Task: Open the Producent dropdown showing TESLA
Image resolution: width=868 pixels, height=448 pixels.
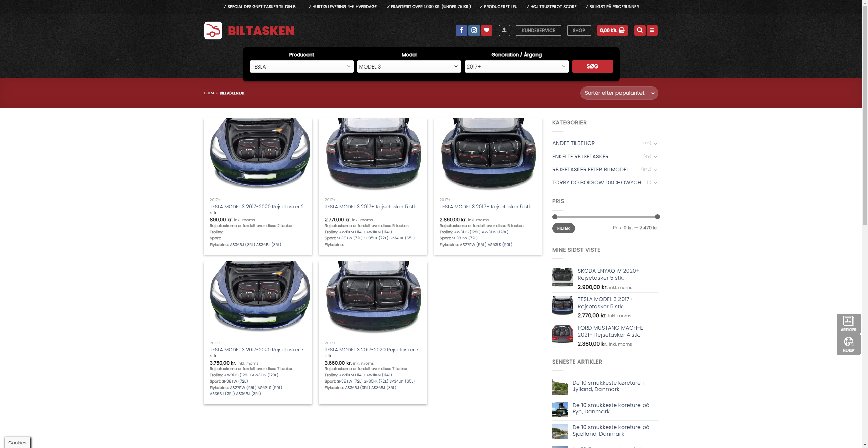Action: click(301, 66)
